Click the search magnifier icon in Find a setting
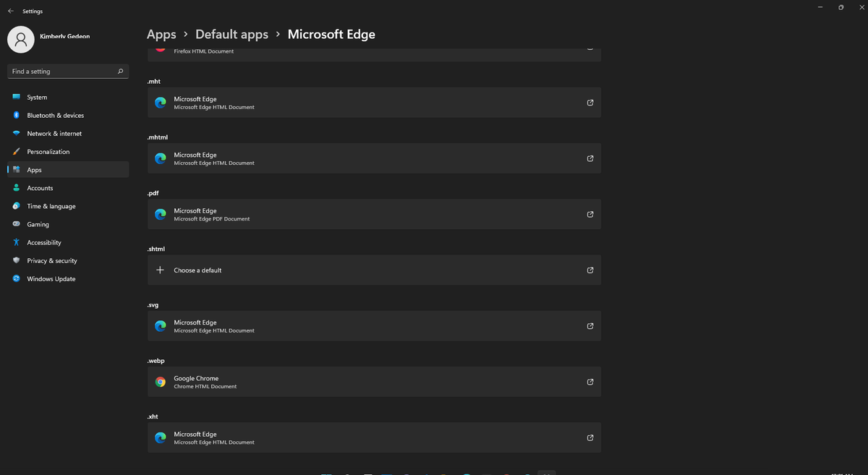The width and height of the screenshot is (868, 475). (x=120, y=72)
